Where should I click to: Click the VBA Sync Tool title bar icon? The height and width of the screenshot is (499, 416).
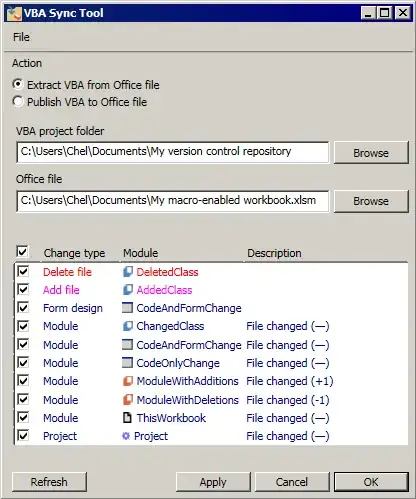[x=14, y=13]
